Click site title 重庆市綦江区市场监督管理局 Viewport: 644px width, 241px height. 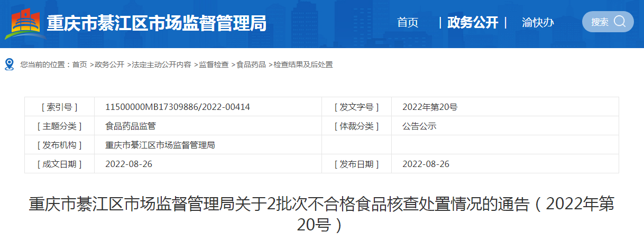point(157,24)
